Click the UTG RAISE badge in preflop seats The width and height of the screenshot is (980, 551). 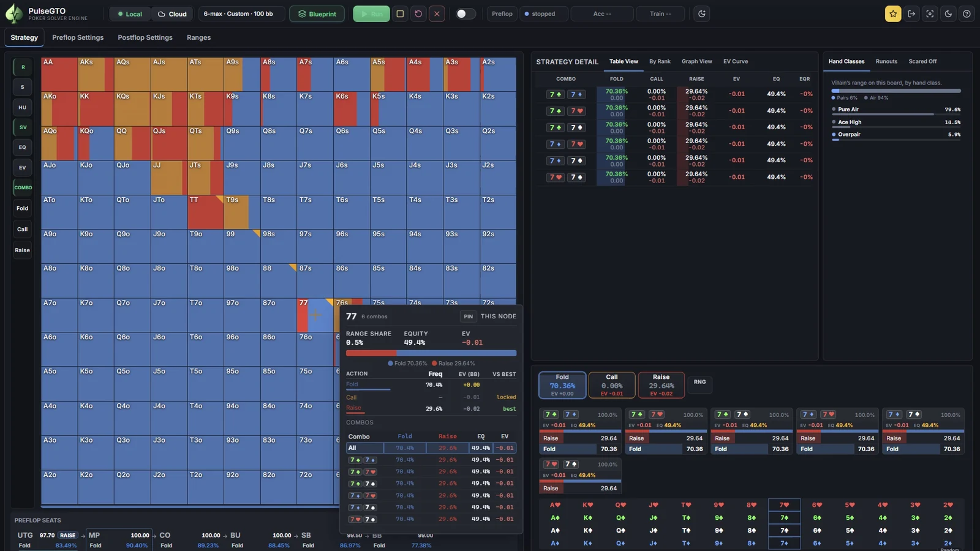click(x=67, y=535)
